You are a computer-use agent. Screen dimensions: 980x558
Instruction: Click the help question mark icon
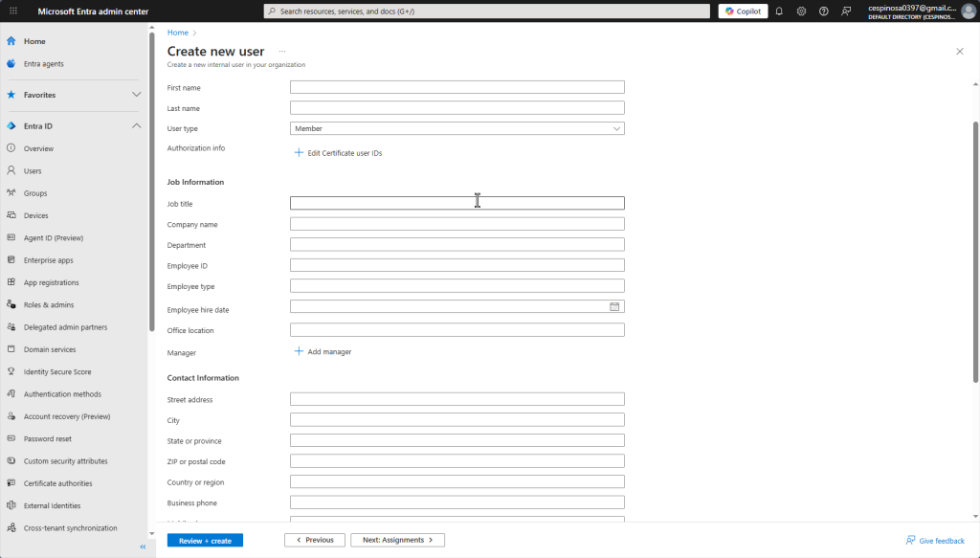click(x=823, y=11)
